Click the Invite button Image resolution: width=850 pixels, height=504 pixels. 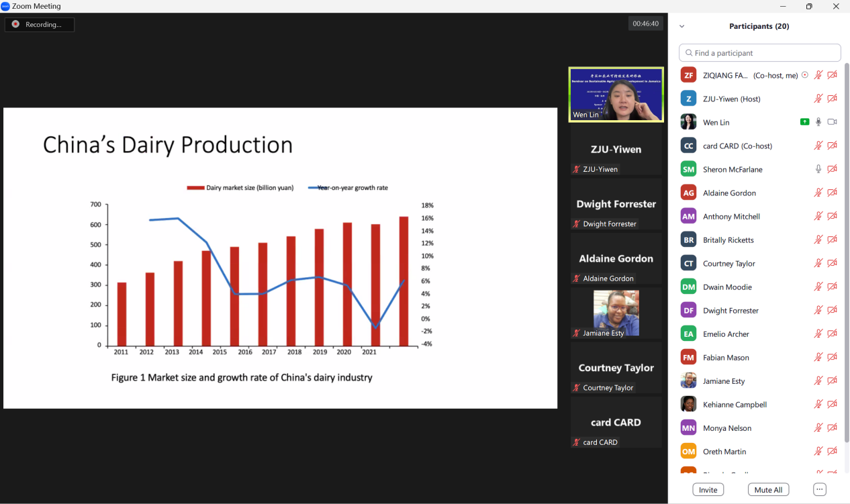[x=708, y=490]
